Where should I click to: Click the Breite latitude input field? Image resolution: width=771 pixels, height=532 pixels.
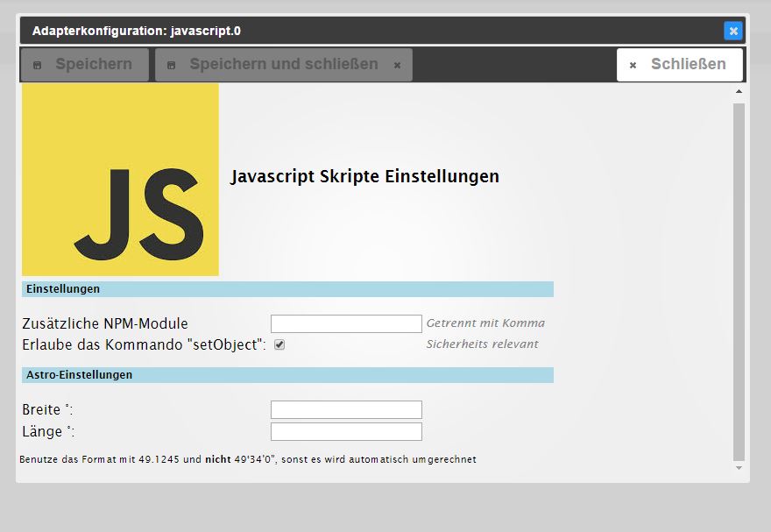(x=346, y=409)
